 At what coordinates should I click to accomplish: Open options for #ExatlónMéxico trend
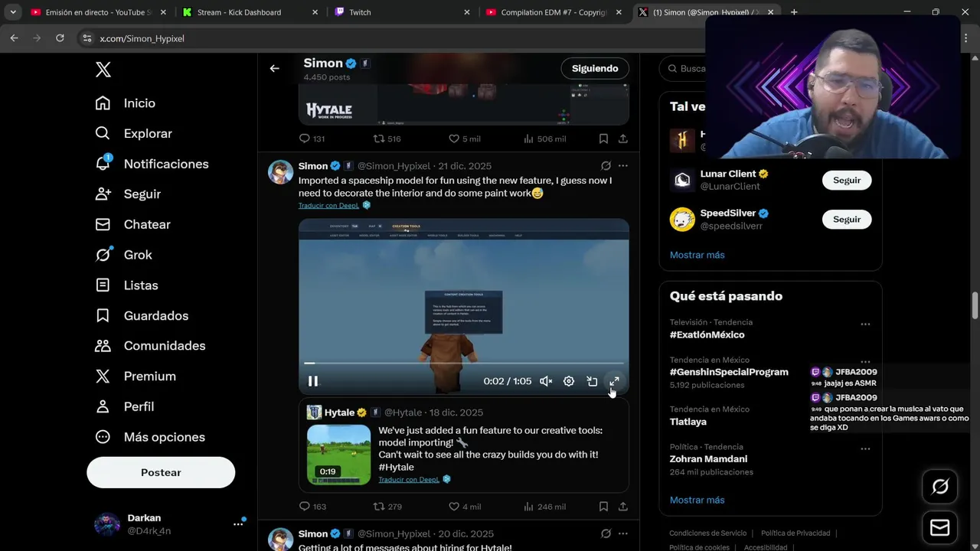(x=865, y=324)
